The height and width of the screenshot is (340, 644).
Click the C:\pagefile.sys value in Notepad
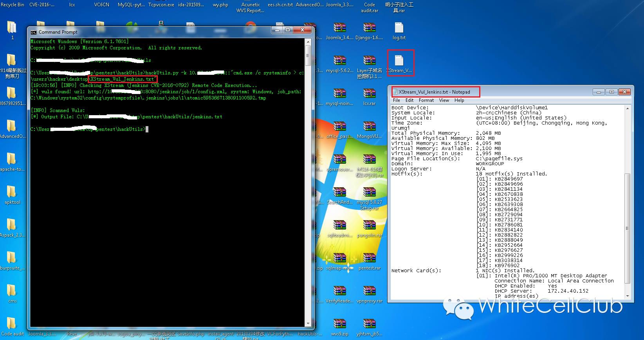tap(499, 159)
